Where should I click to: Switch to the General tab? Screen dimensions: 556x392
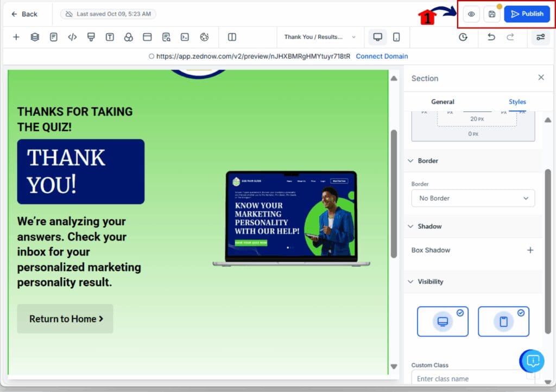click(x=443, y=102)
